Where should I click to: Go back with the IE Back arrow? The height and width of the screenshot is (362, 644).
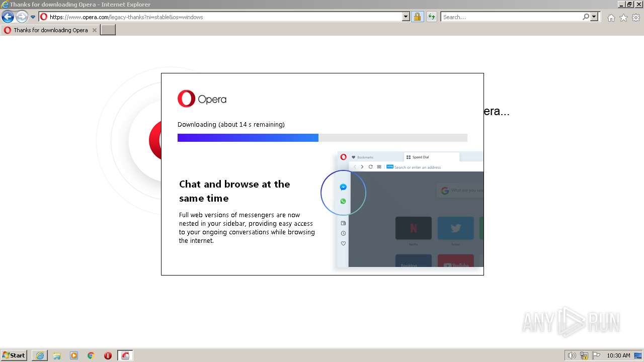pos(8,17)
